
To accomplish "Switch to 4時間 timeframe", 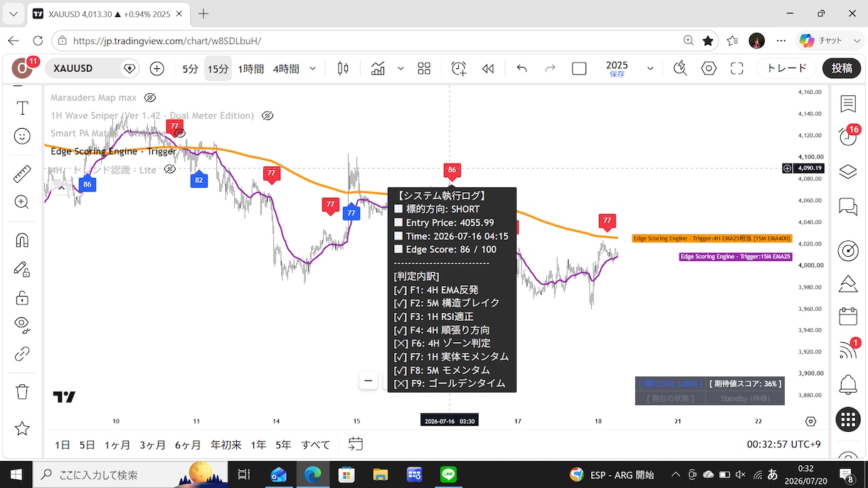I will click(x=286, y=69).
